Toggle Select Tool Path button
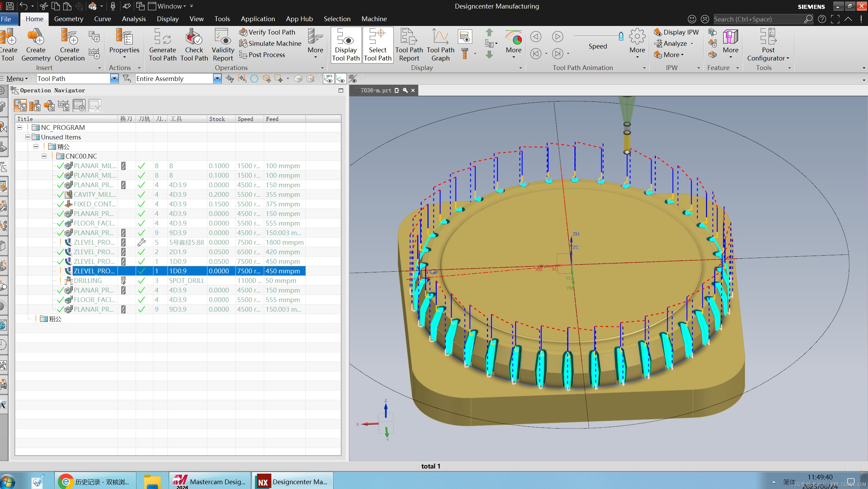Screen dimensions: 868x489 [378, 45]
